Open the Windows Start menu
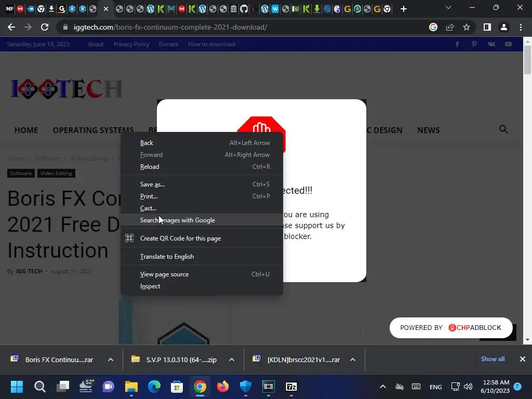 (x=17, y=387)
